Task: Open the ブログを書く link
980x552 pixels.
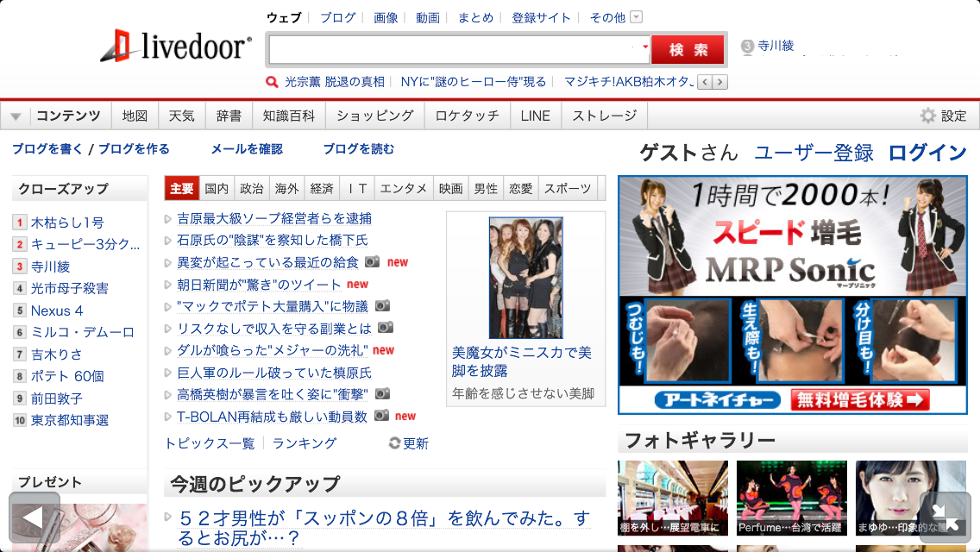Action: click(x=47, y=149)
